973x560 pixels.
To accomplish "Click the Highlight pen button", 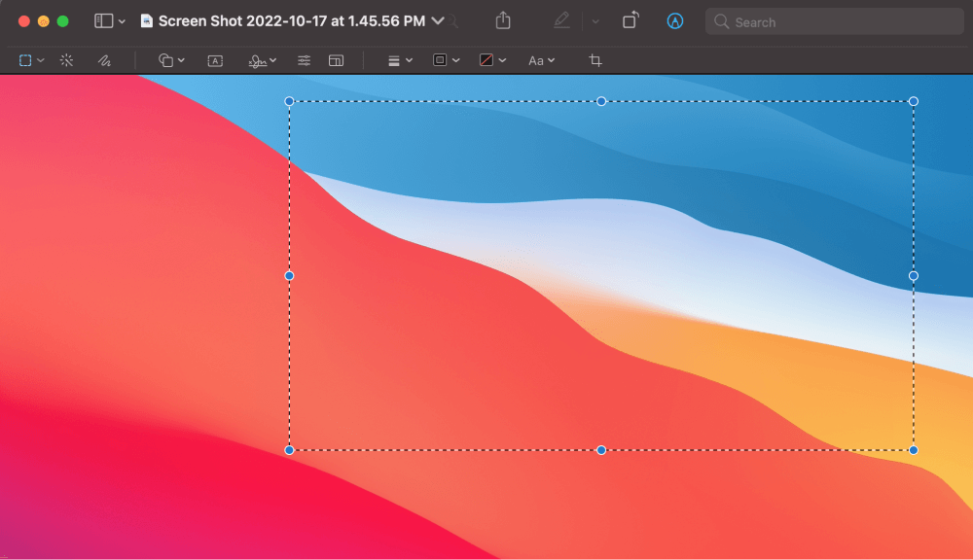I will coord(561,20).
